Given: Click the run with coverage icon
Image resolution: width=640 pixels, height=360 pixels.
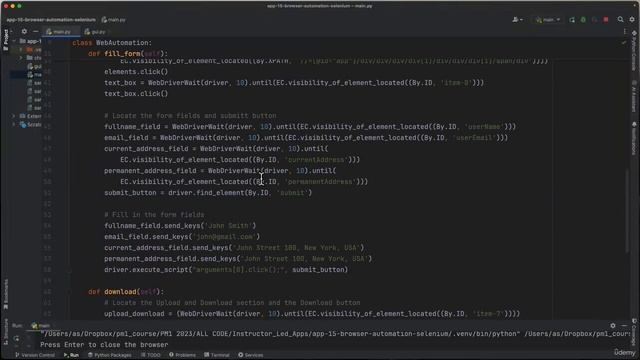Looking at the screenshot, I should pos(594,20).
